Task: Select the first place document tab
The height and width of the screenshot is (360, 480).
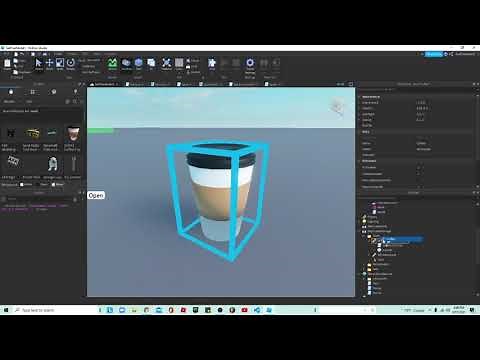Action: tap(104, 84)
